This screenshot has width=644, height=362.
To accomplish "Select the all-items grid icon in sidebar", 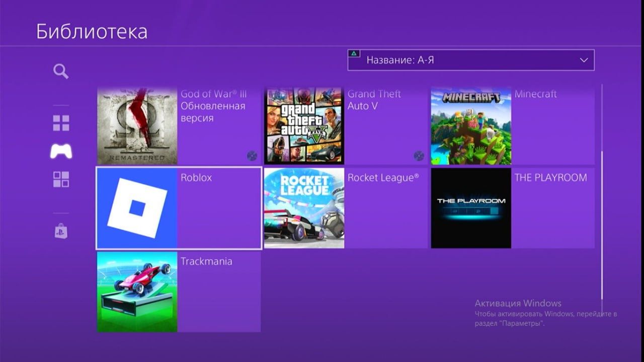I will [x=61, y=123].
